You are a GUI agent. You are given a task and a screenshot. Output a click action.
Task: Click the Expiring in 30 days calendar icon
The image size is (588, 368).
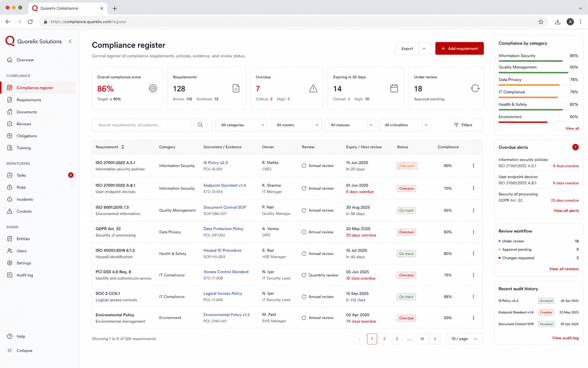pyautogui.click(x=394, y=88)
